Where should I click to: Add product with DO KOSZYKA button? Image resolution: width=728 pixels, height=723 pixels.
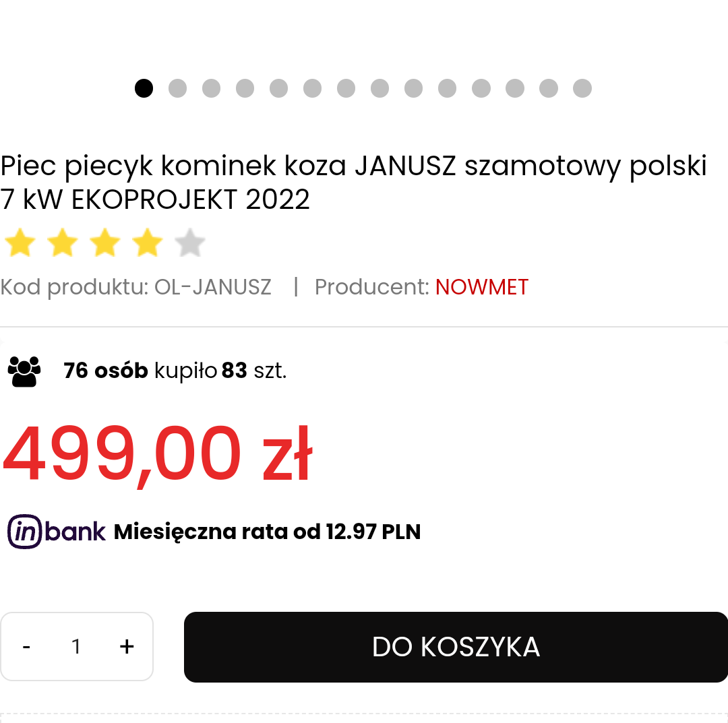(456, 647)
